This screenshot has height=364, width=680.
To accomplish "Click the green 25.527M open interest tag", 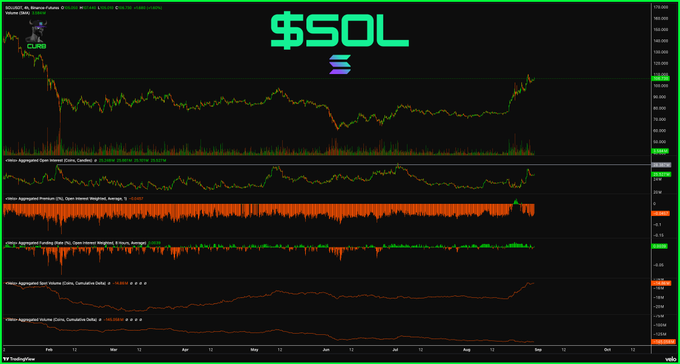I will [x=661, y=174].
